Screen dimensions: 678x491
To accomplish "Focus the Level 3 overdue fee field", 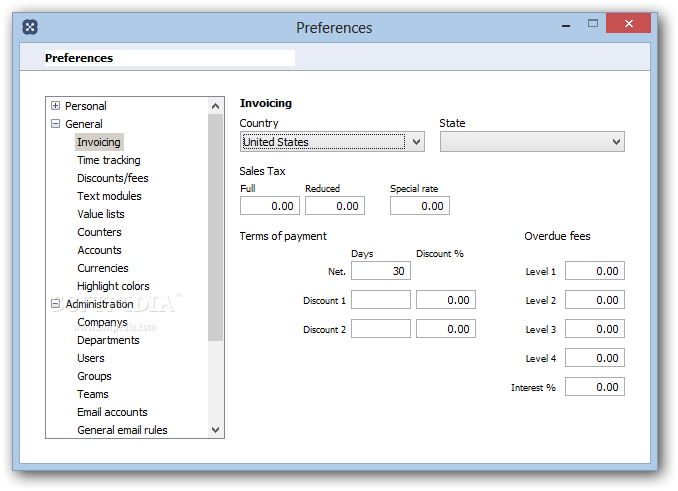I will point(595,329).
